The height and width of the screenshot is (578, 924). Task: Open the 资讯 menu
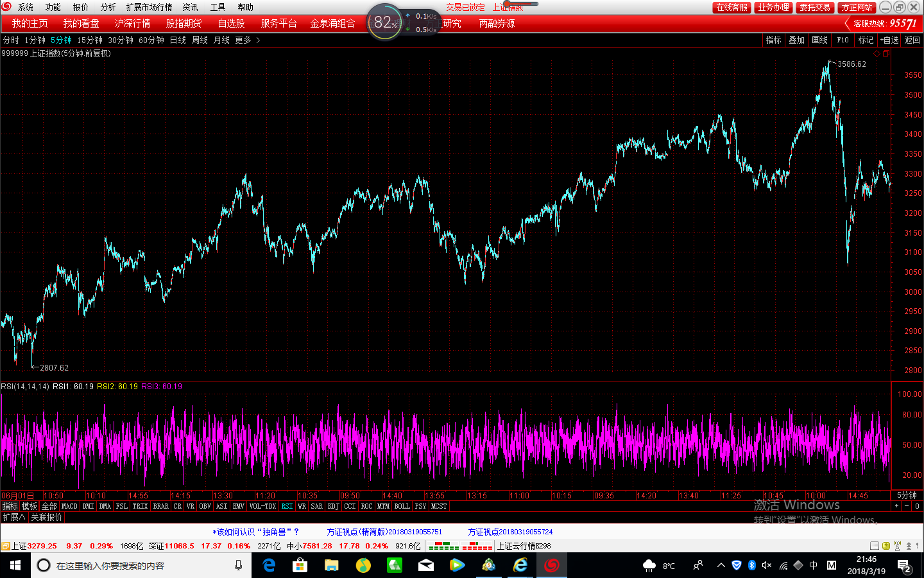click(x=190, y=7)
